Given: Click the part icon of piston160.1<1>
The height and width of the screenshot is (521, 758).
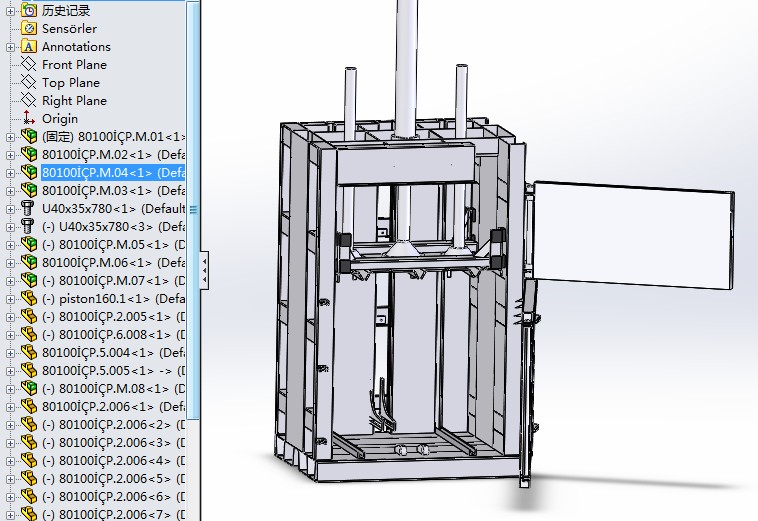Looking at the screenshot, I should (29, 299).
